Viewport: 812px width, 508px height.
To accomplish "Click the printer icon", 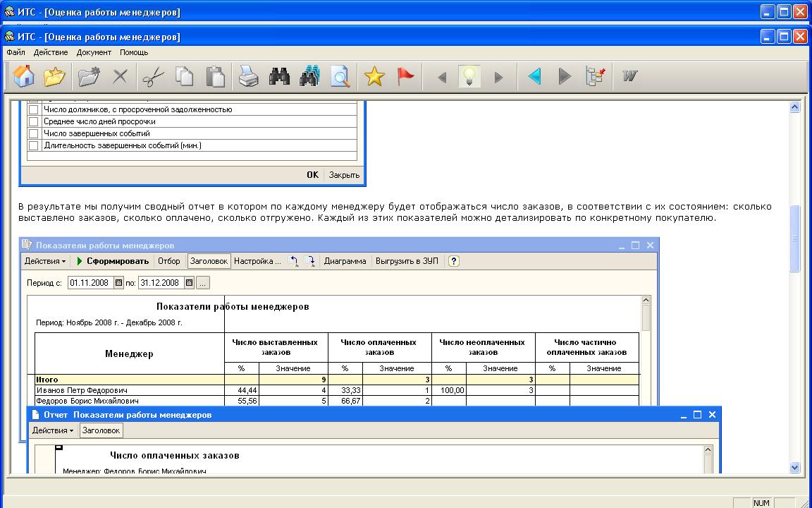I will 248,76.
